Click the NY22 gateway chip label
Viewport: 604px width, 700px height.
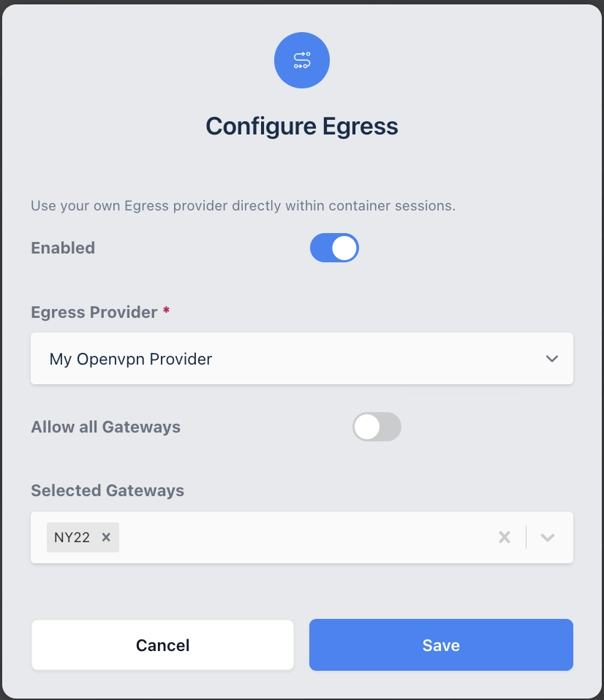click(x=72, y=537)
